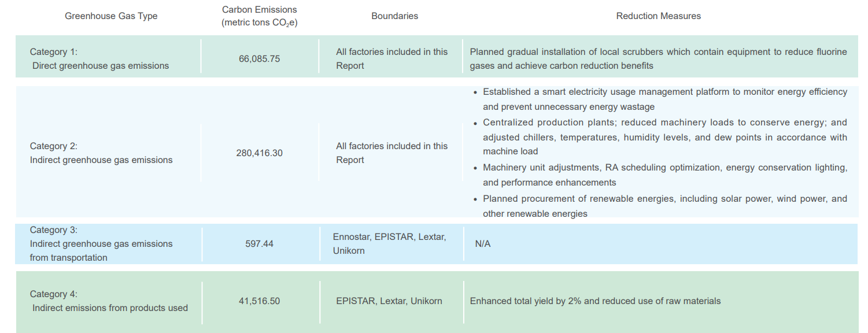
Task: Select the Reduction Measures column header
Action: coord(658,16)
